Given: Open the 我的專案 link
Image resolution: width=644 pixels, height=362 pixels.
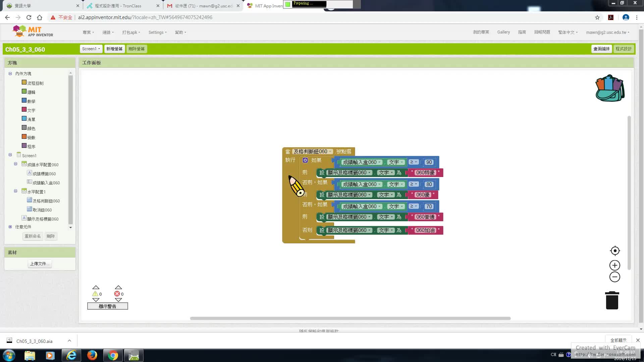Looking at the screenshot, I should pos(481,32).
